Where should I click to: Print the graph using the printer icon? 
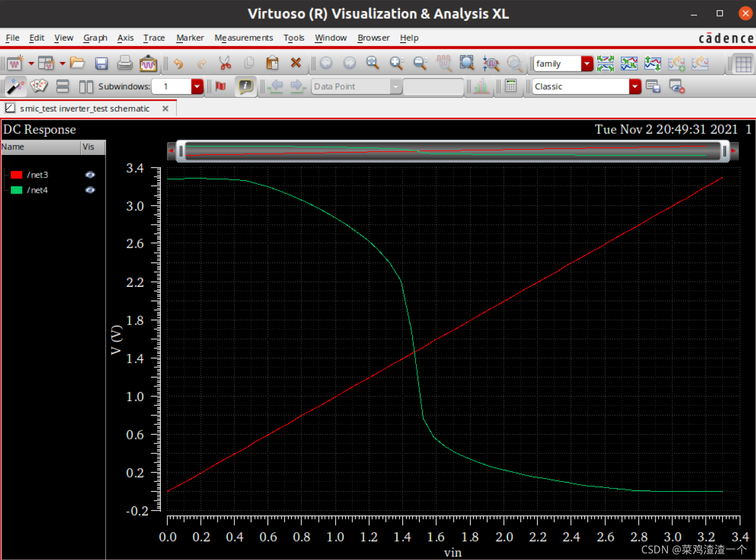click(x=125, y=63)
